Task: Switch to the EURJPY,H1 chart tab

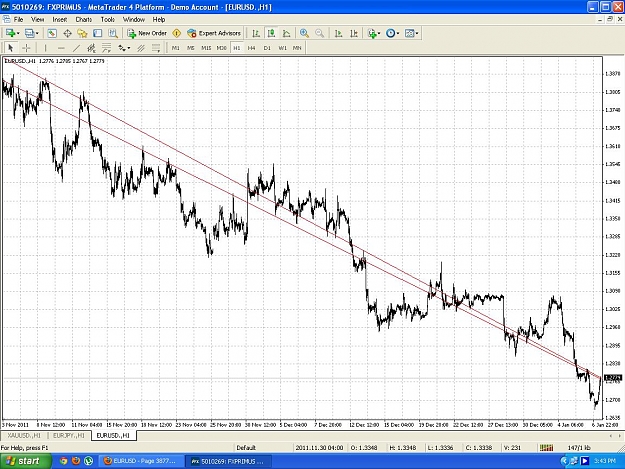Action: pos(69,436)
